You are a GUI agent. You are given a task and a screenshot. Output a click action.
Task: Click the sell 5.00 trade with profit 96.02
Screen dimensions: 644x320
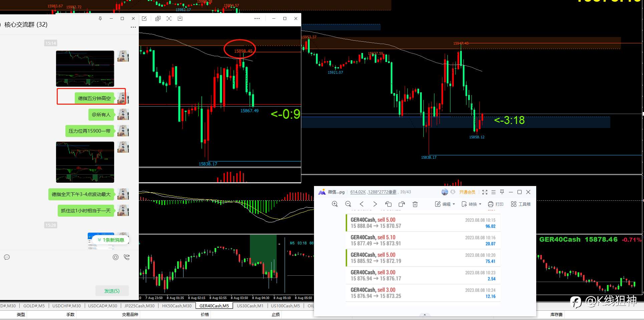(423, 223)
